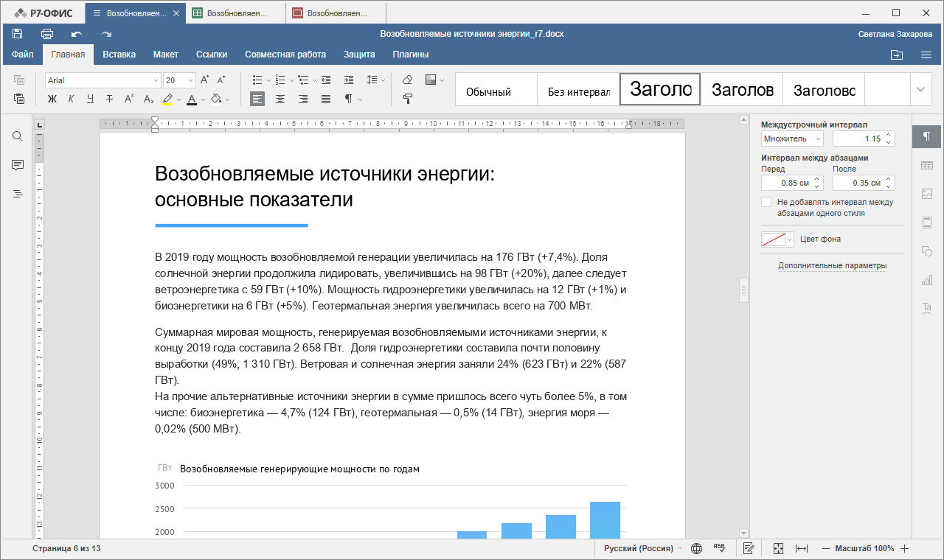Image resolution: width=944 pixels, height=560 pixels.
Task: Toggle Track Changes in status bar
Action: [x=749, y=548]
